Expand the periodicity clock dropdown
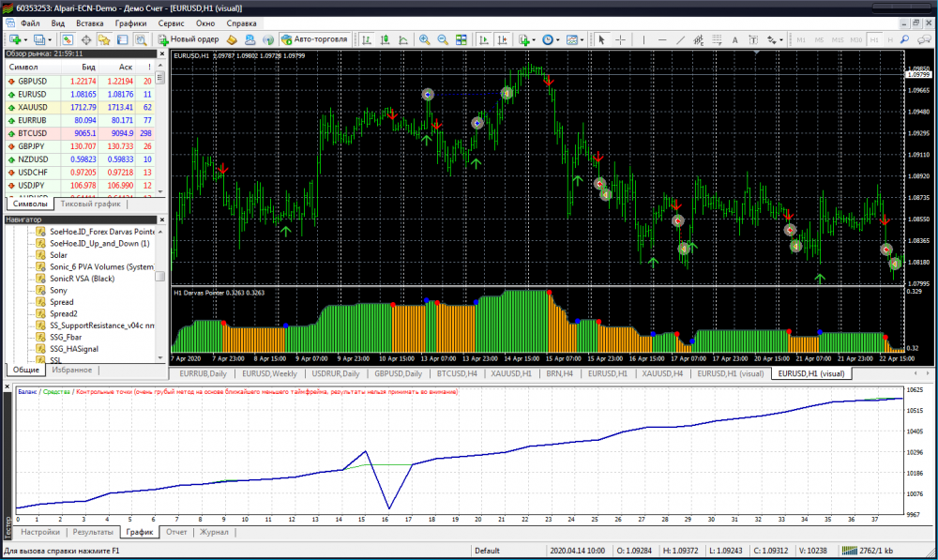The image size is (938, 560). (x=558, y=39)
